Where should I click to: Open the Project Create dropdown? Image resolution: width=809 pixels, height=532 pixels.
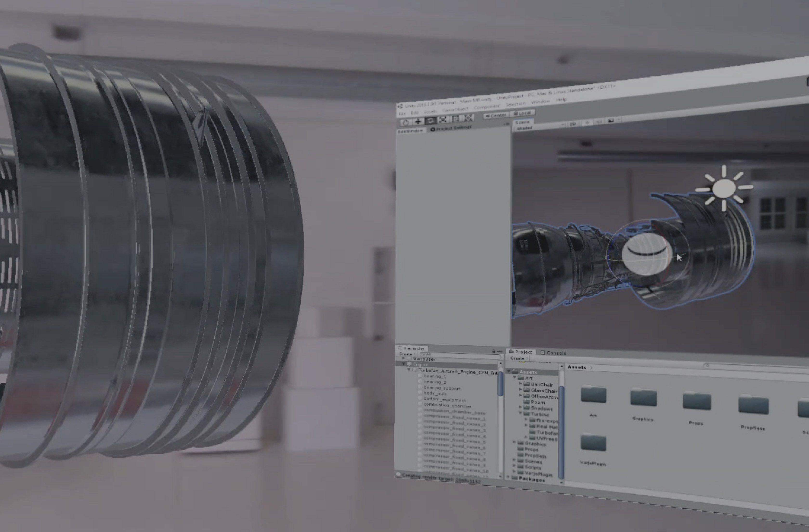[519, 358]
